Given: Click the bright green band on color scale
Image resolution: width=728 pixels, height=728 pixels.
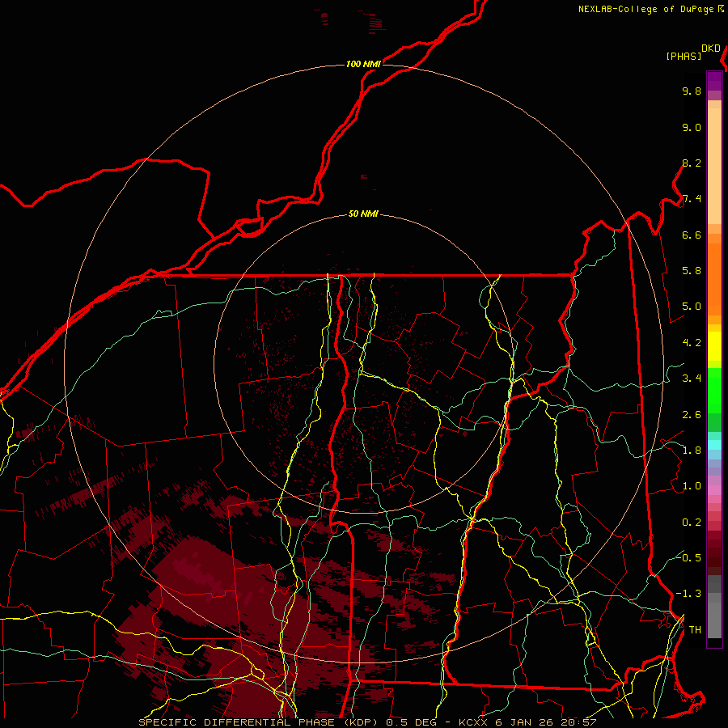Looking at the screenshot, I should click(714, 390).
